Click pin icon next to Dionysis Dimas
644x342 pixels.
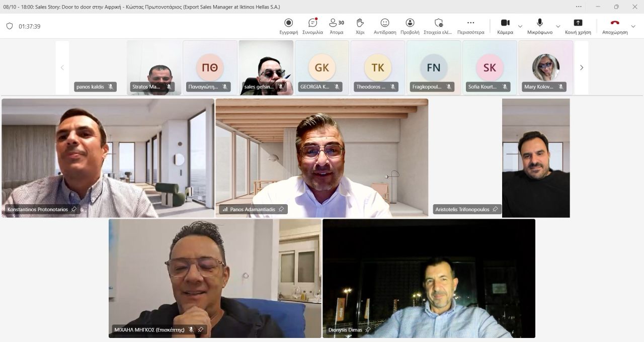tap(368, 329)
